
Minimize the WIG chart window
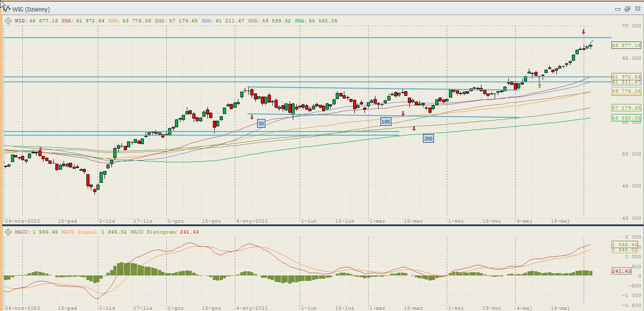coord(618,9)
